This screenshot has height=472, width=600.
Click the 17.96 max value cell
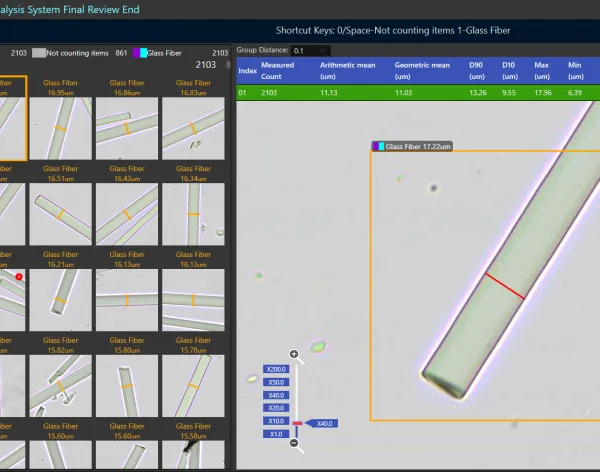pos(543,93)
